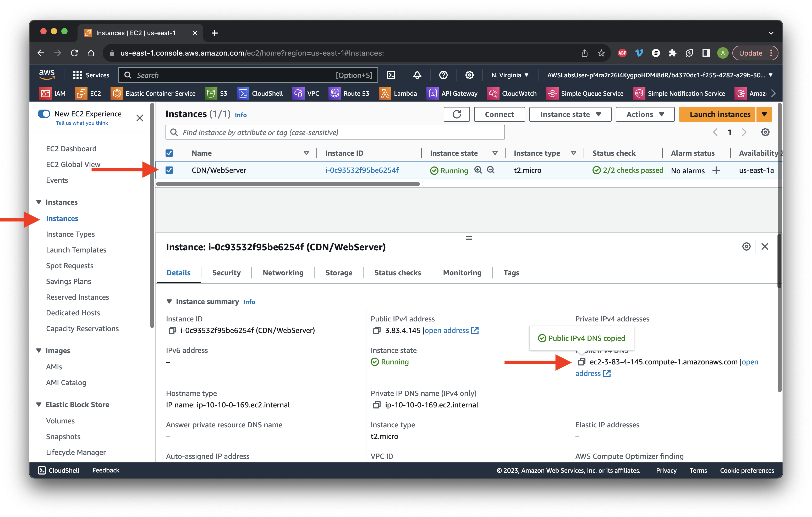Open Simple Queue Service shortcut
The image size is (812, 517).
[x=585, y=94]
